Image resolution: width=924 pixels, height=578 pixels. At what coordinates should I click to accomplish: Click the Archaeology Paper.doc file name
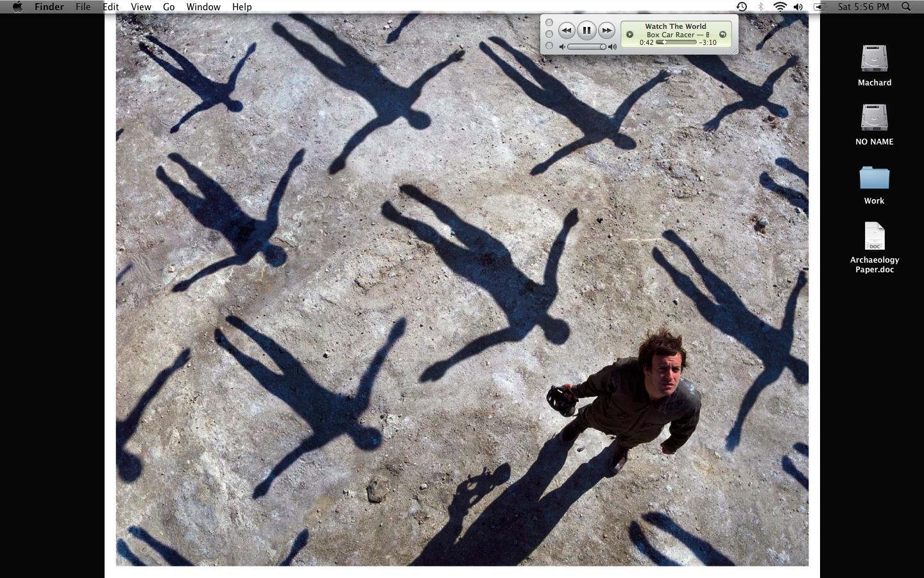coord(875,265)
